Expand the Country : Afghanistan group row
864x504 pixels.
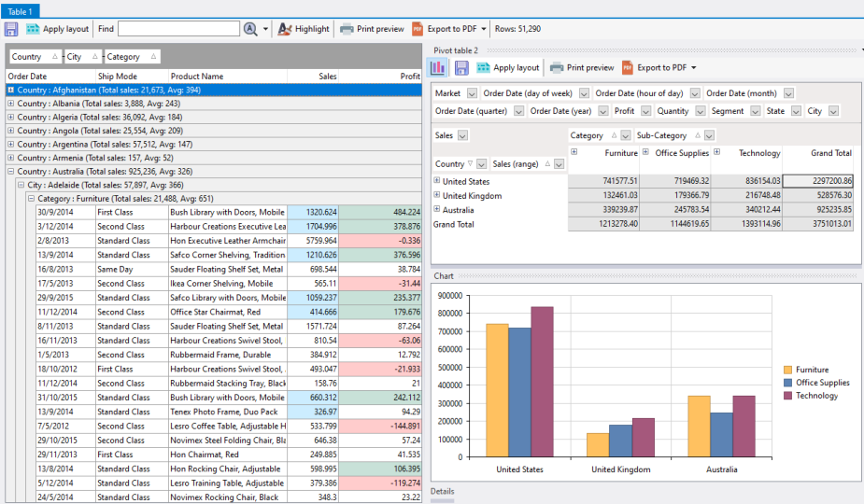tap(11, 91)
